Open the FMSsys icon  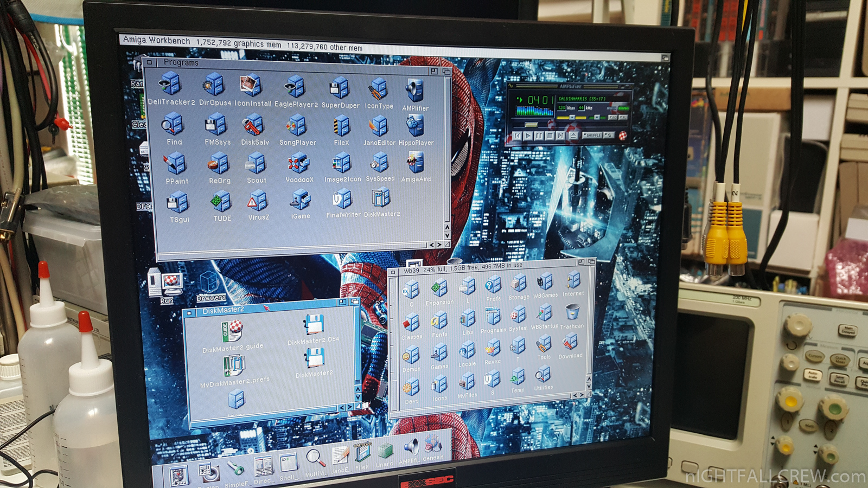216,125
